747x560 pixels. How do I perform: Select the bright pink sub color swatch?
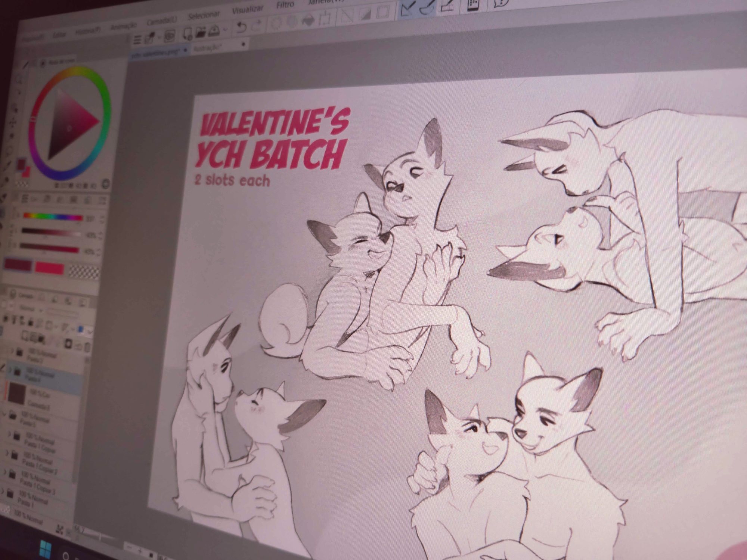click(49, 268)
